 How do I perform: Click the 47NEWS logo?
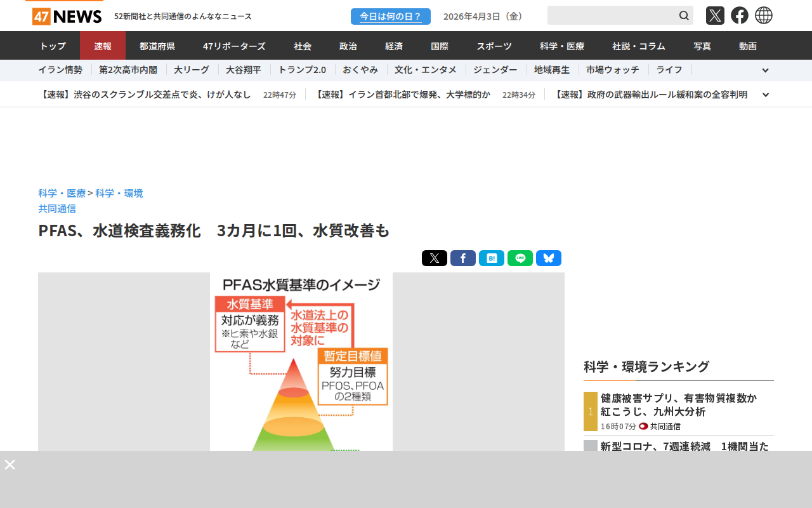[67, 16]
